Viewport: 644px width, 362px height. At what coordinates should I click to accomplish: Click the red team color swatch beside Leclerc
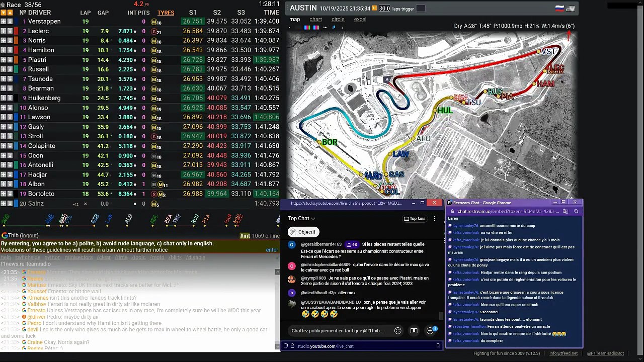coord(16,31)
